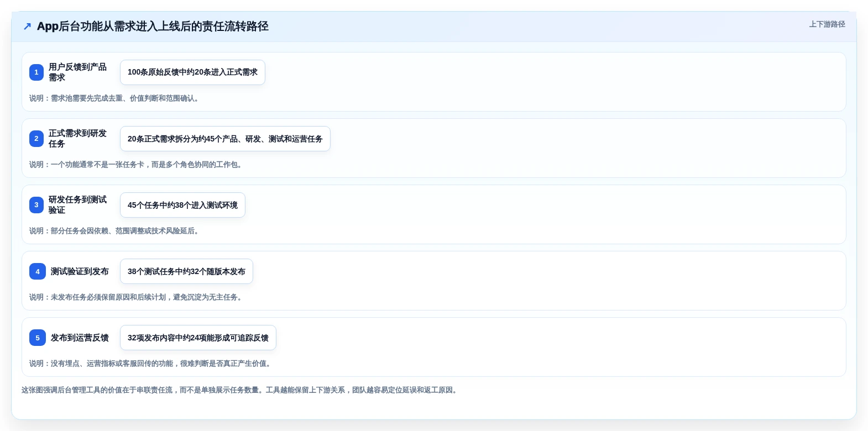Screen dimensions: 868x431
Task: Select step number 3 badge
Action: [x=36, y=205]
